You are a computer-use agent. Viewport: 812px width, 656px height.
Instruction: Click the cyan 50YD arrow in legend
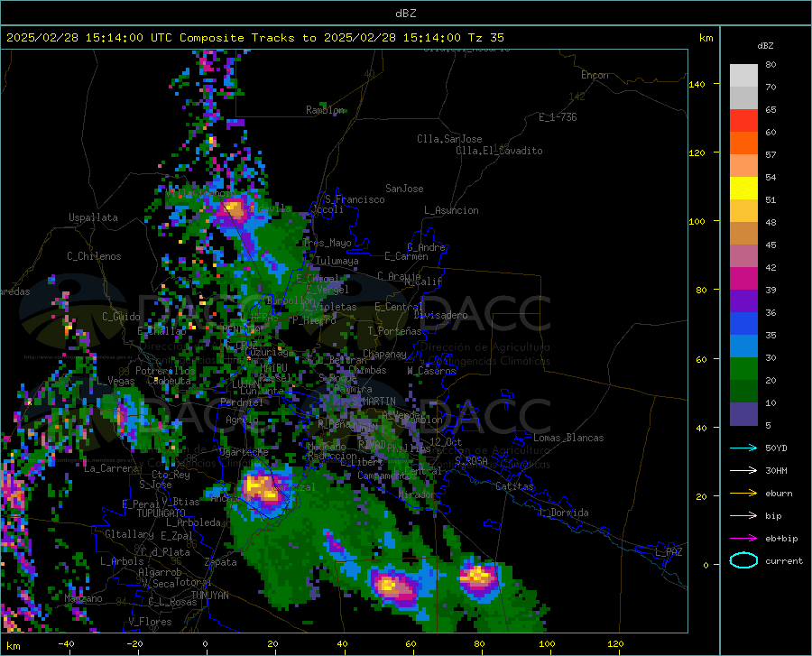743,448
